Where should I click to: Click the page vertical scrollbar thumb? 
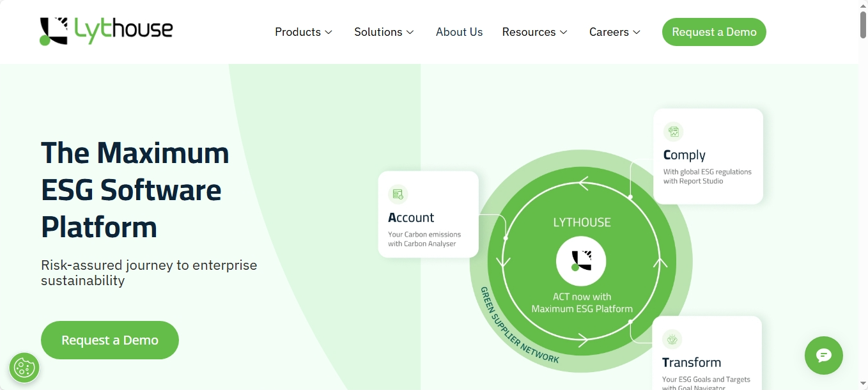pos(863,25)
